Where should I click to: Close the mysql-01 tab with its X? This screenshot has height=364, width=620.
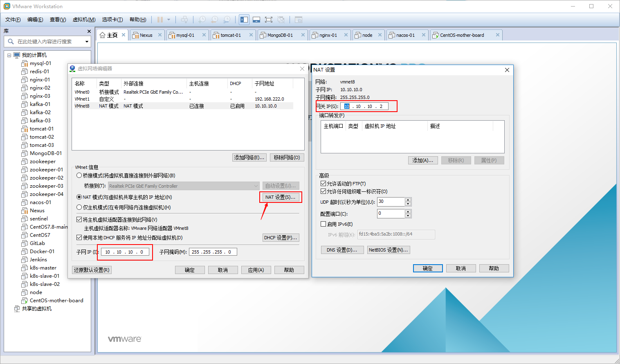click(204, 35)
